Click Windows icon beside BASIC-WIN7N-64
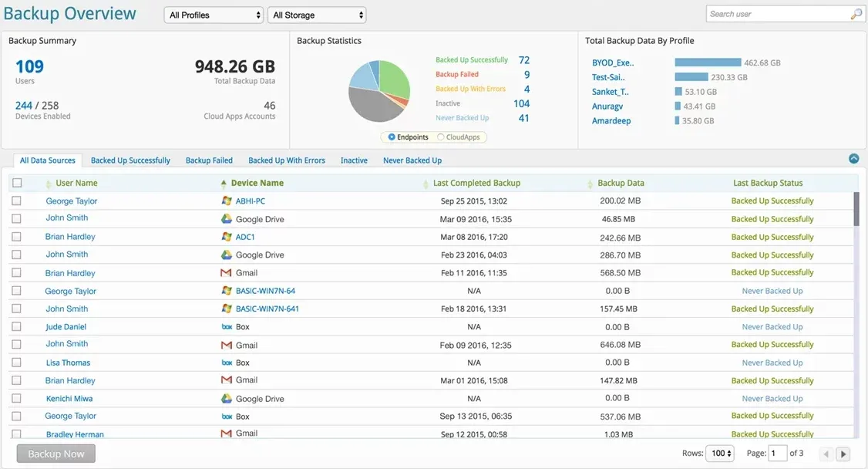 pyautogui.click(x=227, y=290)
